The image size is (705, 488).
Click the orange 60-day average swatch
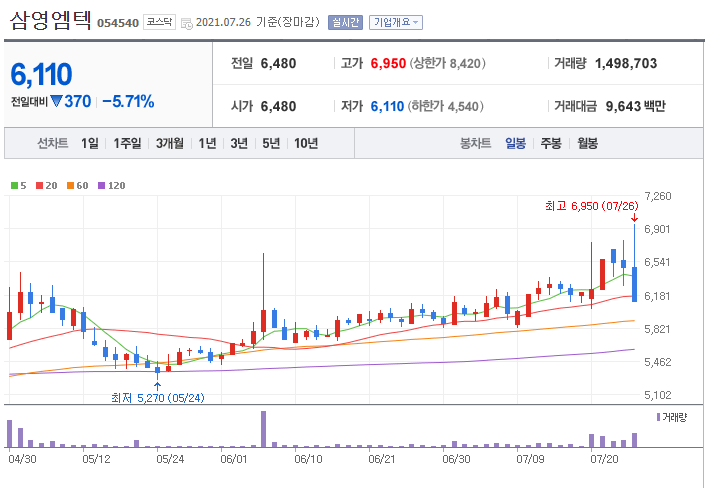click(71, 185)
